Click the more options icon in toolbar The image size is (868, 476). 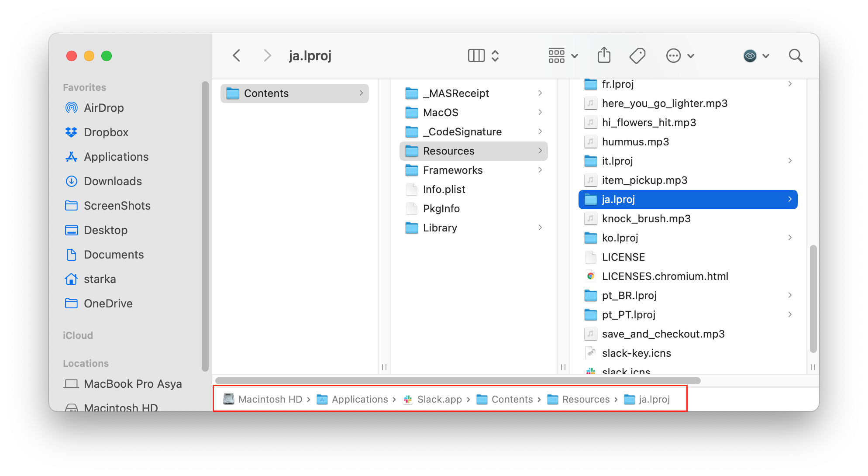[675, 55]
